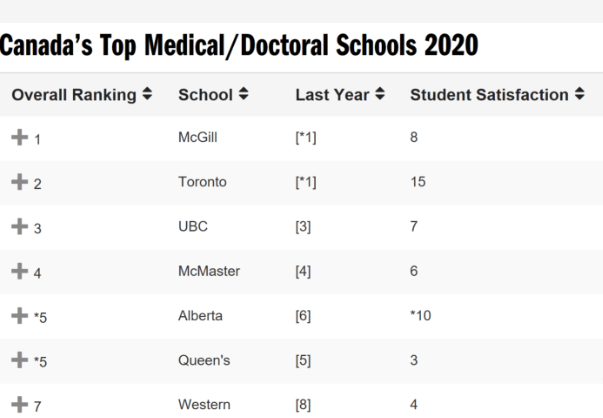Expand the Western row plus icon
Screen dimensions: 603x418
(x=20, y=409)
